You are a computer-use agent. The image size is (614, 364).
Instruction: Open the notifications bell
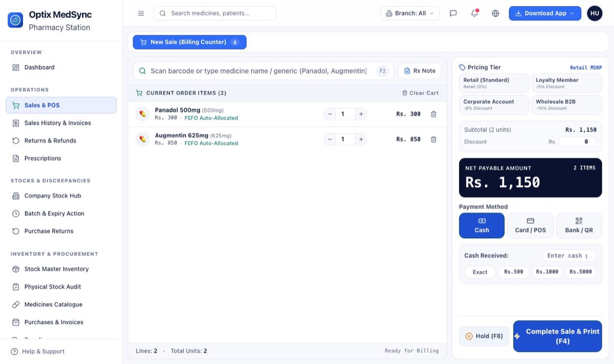[x=474, y=13]
